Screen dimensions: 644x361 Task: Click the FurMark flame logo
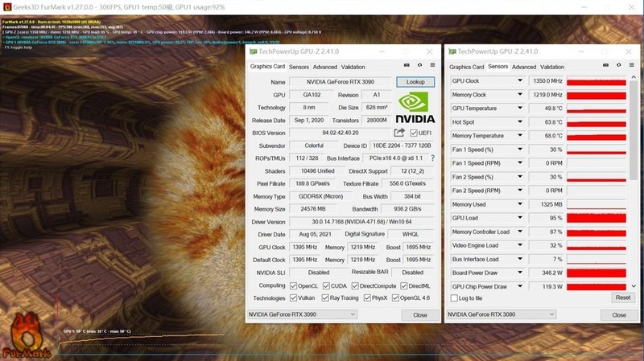coord(27,335)
